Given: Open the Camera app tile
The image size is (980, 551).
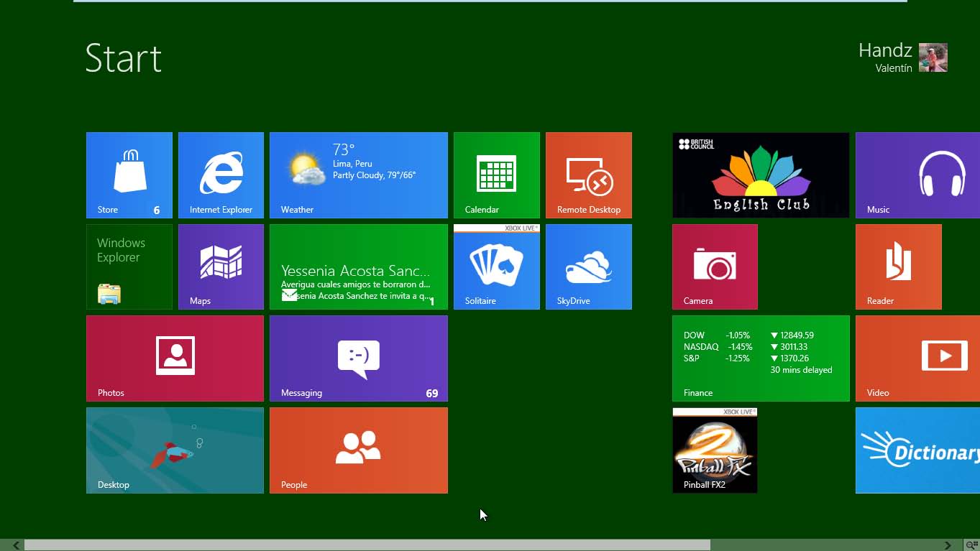Looking at the screenshot, I should click(x=715, y=267).
